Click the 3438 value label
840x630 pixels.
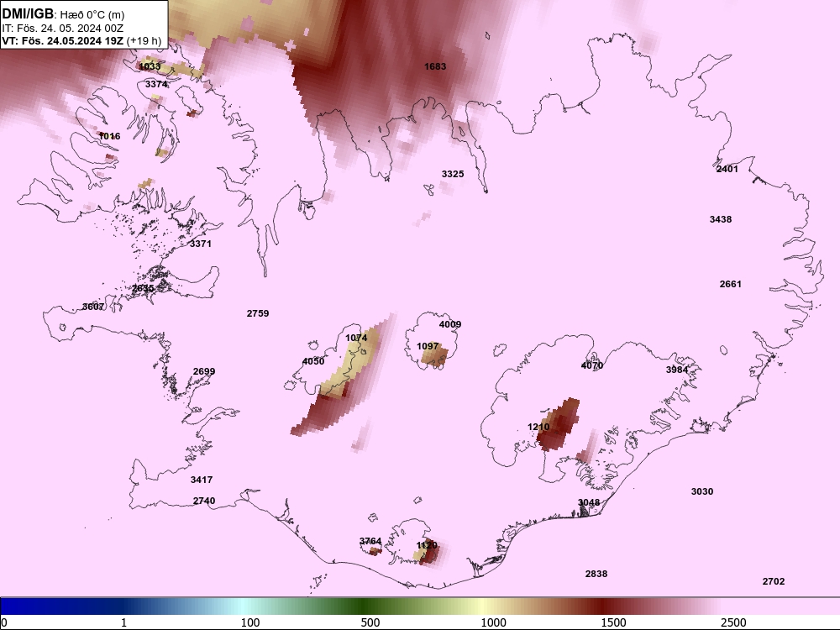coord(721,219)
